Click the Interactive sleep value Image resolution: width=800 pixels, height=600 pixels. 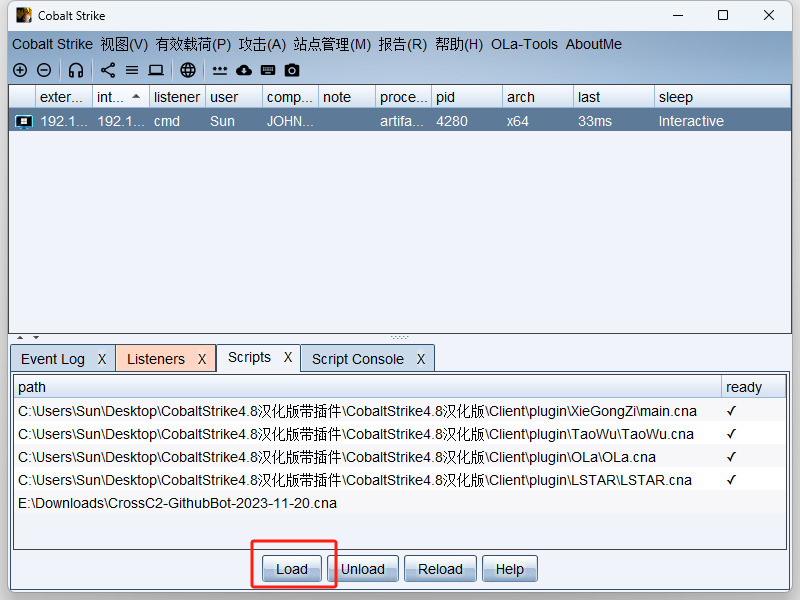[691, 121]
